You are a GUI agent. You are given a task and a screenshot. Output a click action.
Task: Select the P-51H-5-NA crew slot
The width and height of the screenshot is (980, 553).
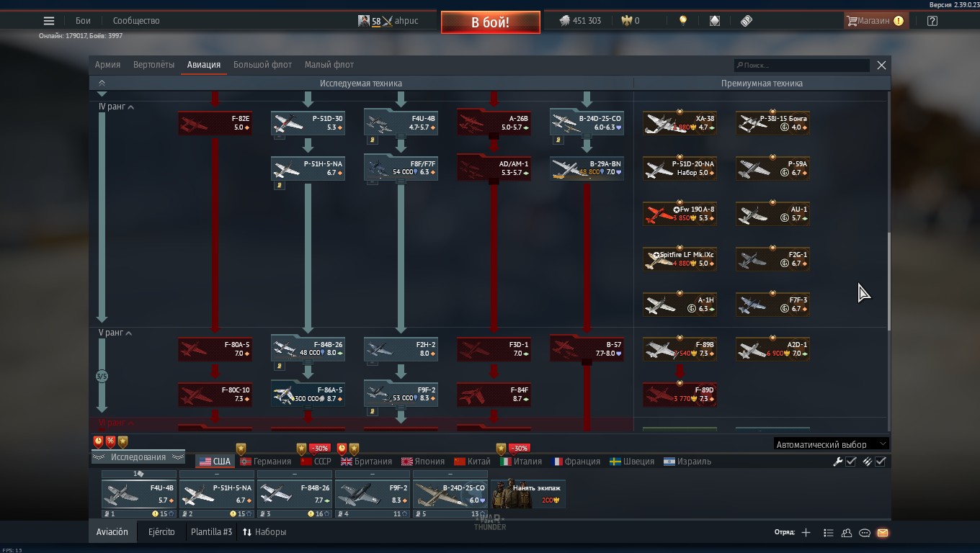(x=217, y=495)
